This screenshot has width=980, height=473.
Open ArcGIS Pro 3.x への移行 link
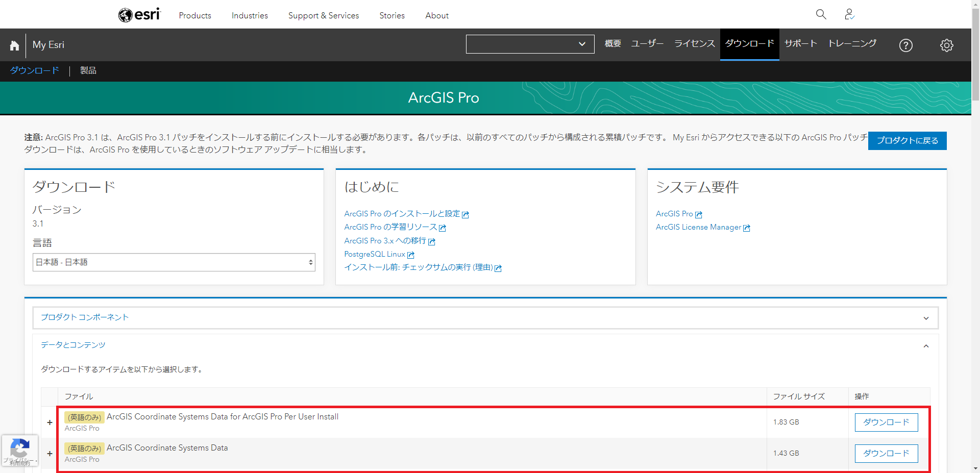tap(389, 241)
